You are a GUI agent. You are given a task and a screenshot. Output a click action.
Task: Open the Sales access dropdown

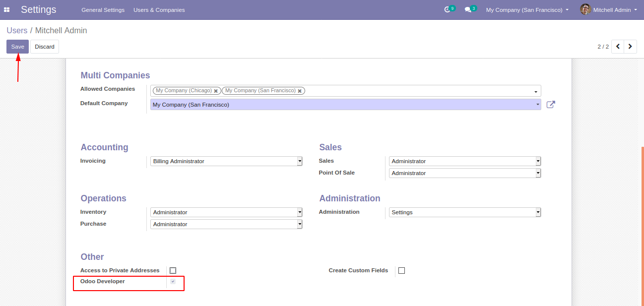[x=465, y=161]
